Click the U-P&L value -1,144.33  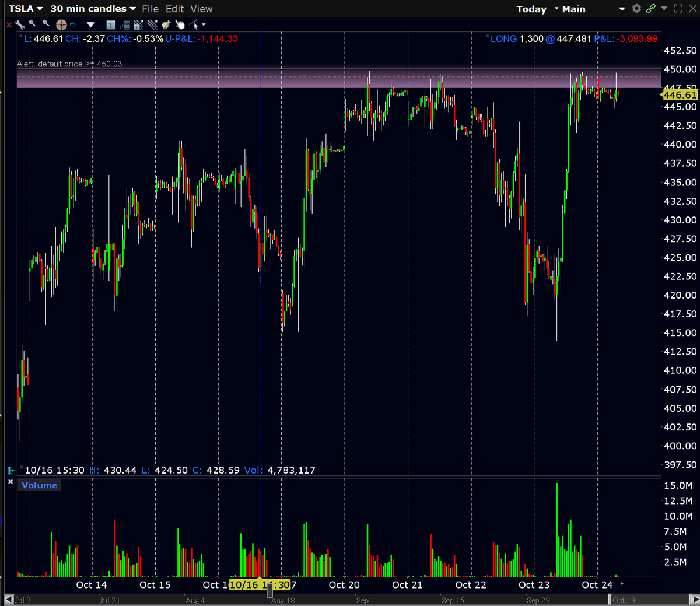tap(218, 38)
